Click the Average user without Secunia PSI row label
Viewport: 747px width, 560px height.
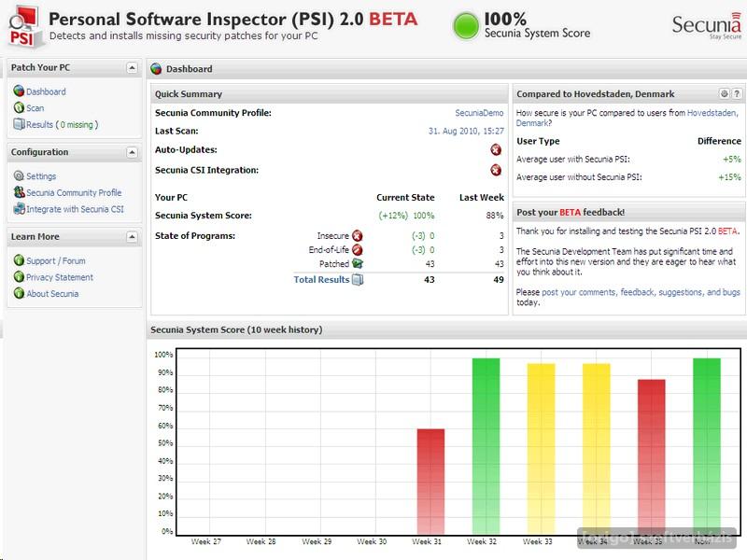579,177
